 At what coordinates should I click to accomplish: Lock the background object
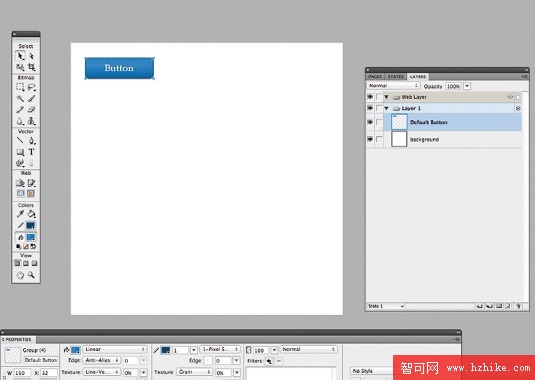[x=379, y=139]
